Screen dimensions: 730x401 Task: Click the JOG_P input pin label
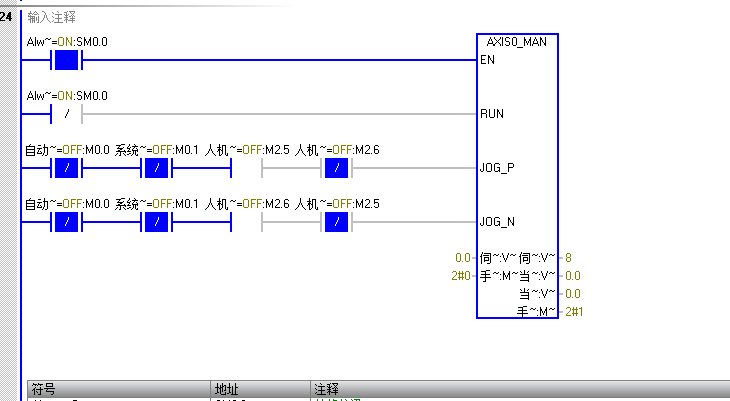pos(497,168)
